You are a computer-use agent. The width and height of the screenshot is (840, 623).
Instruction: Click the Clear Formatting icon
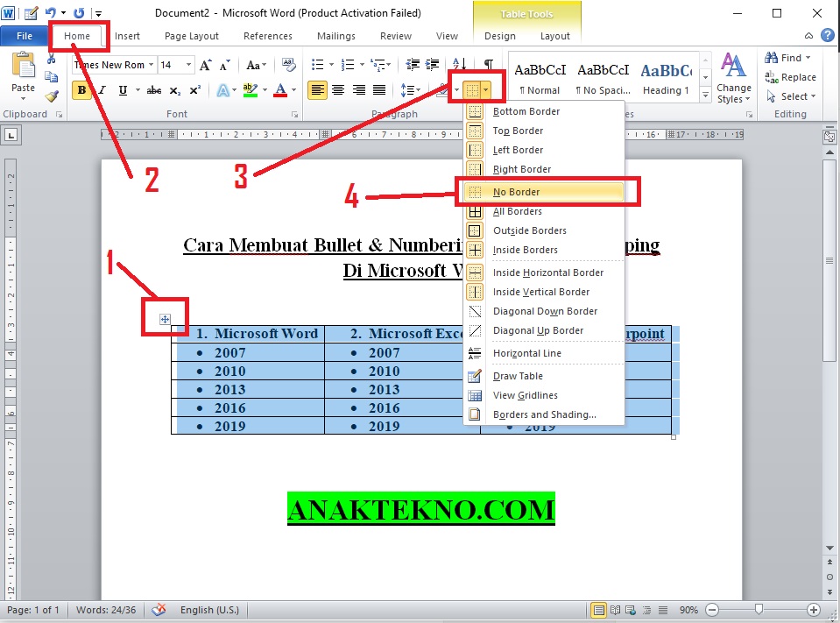tap(289, 66)
